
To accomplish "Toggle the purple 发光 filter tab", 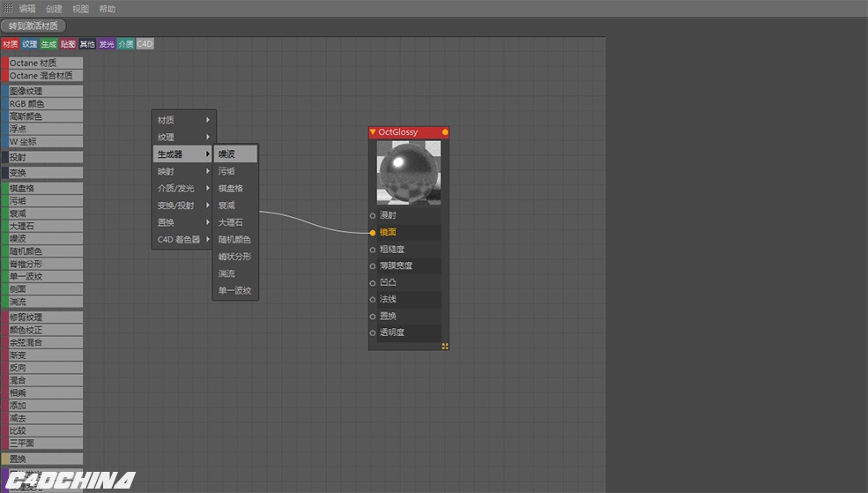I will (107, 44).
